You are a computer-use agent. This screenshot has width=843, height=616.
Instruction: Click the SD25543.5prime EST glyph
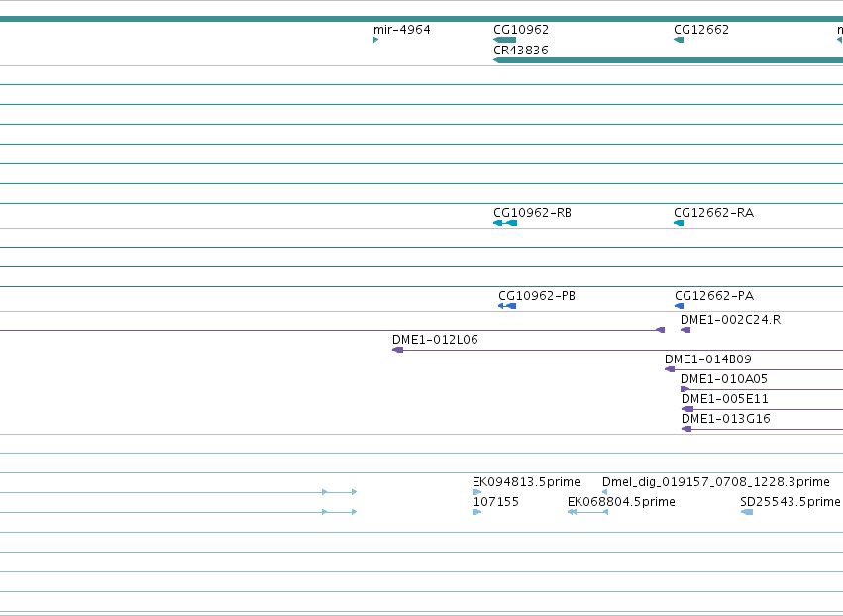747,512
